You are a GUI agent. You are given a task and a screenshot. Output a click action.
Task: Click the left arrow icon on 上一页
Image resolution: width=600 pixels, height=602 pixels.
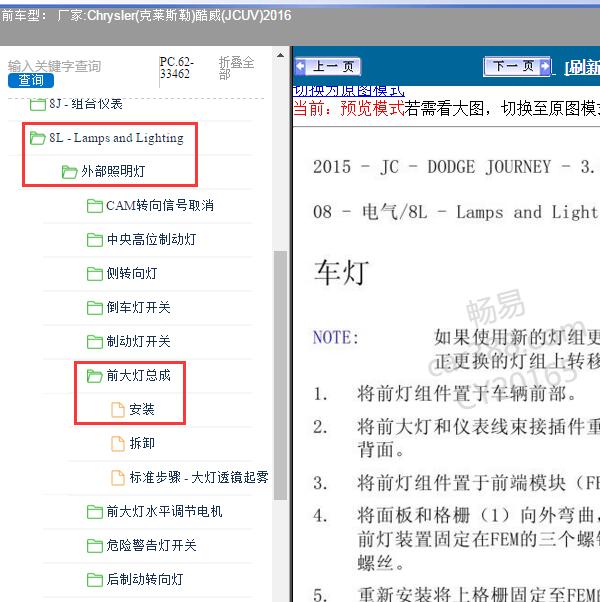(301, 66)
